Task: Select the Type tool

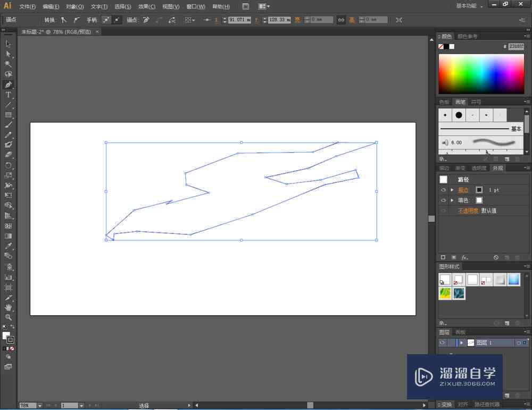Action: tap(8, 95)
